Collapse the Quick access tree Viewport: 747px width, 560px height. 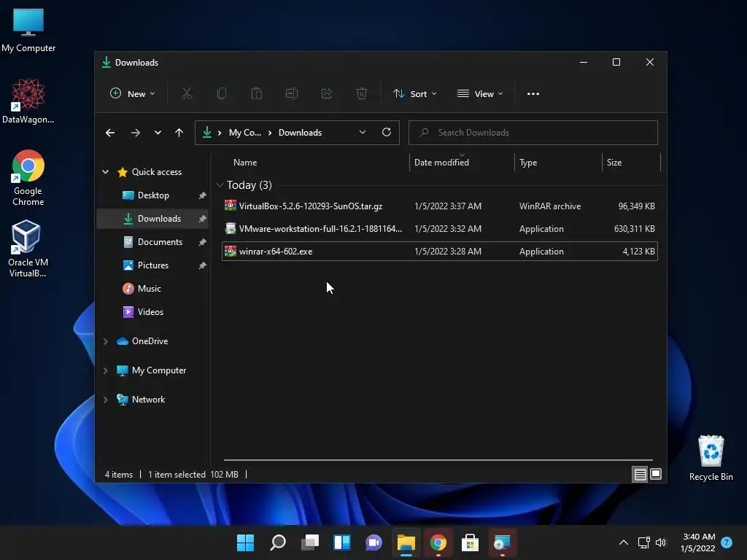pos(105,172)
